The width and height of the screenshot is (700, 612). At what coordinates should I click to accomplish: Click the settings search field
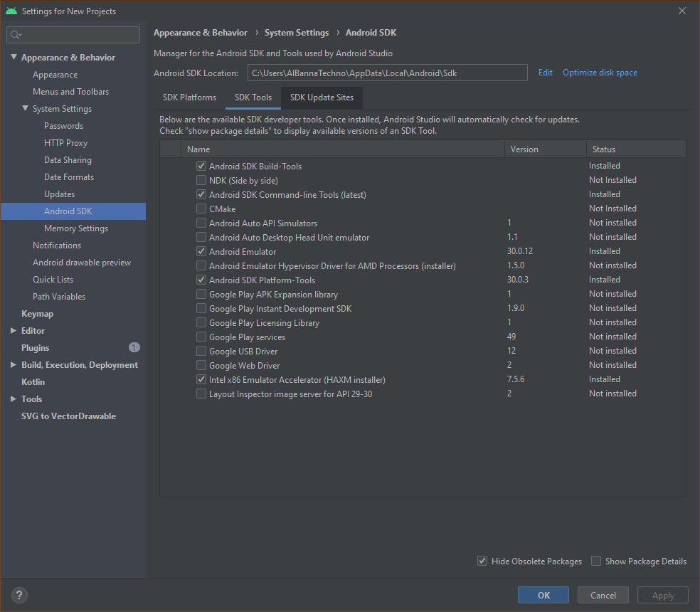coord(73,35)
